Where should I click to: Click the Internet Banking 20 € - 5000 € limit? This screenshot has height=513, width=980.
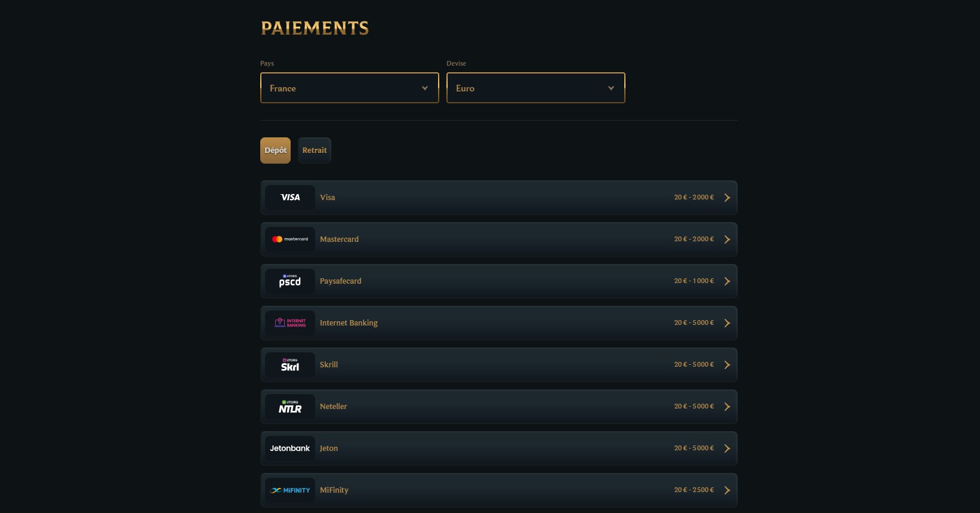(694, 323)
